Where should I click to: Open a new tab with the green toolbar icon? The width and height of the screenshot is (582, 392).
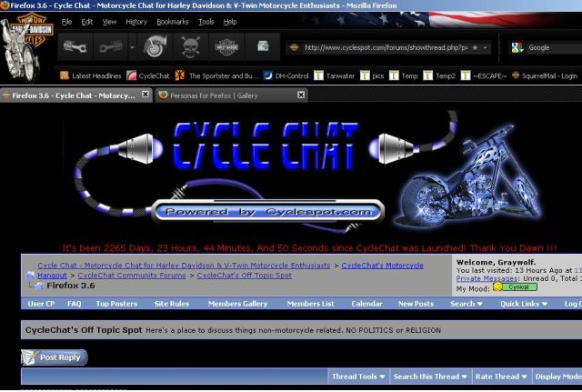[263, 46]
